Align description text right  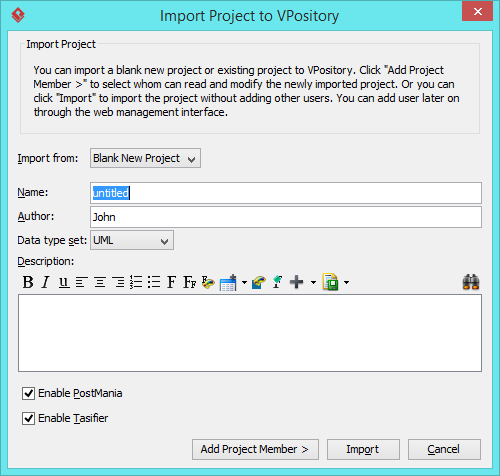118,282
